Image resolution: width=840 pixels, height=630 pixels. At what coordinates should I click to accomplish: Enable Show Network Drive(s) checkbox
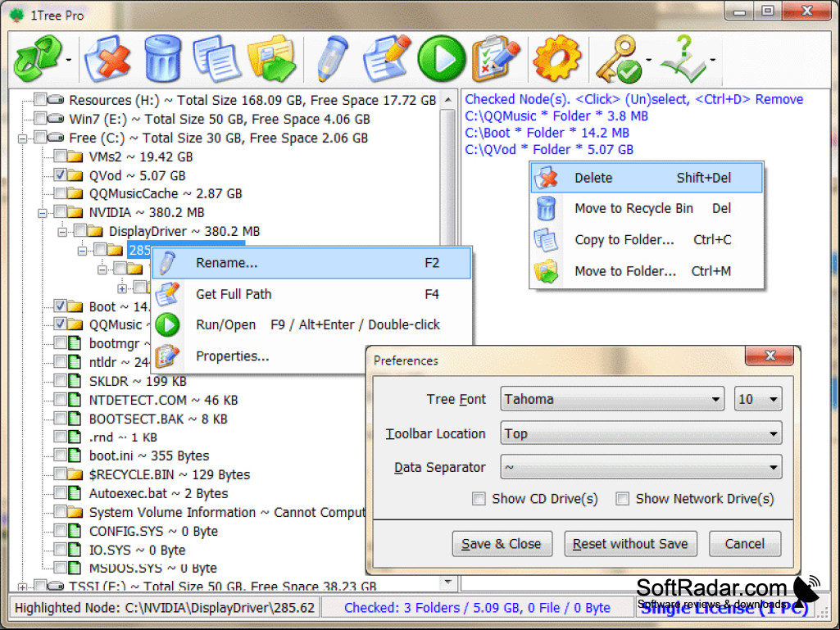pos(622,499)
